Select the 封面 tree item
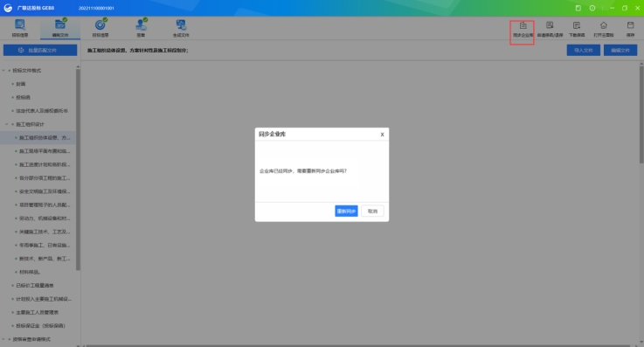Image resolution: width=644 pixels, height=347 pixels. pos(21,84)
